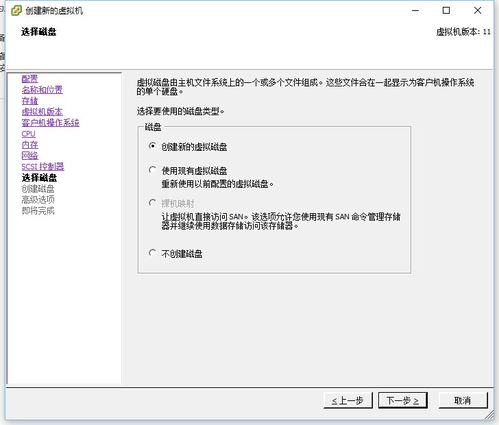Choose 不创建磁盘 radio option

click(152, 253)
